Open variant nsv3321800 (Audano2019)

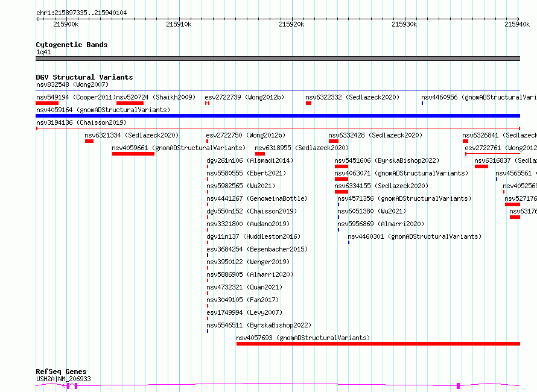[x=248, y=224]
